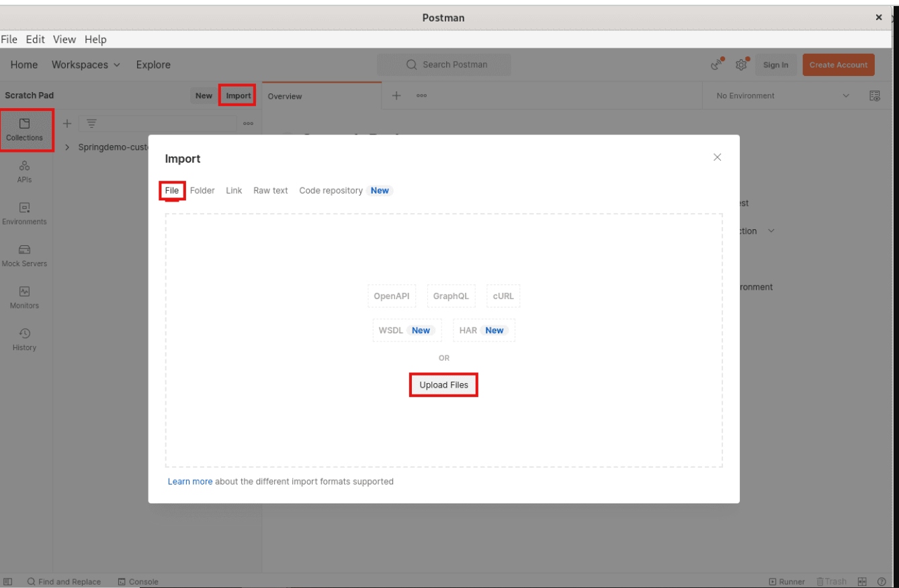Click the HAR format chip
This screenshot has height=588, width=899.
(x=484, y=330)
